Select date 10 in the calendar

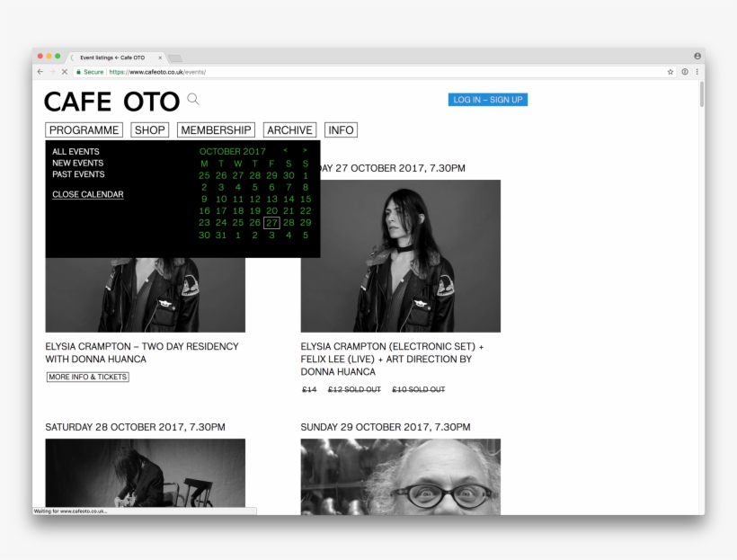pos(221,199)
